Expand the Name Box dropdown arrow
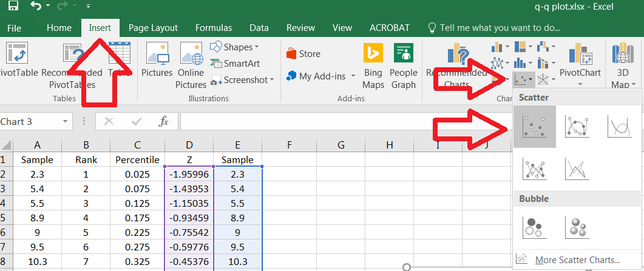Screen dimensions: 644x271 pos(65,122)
